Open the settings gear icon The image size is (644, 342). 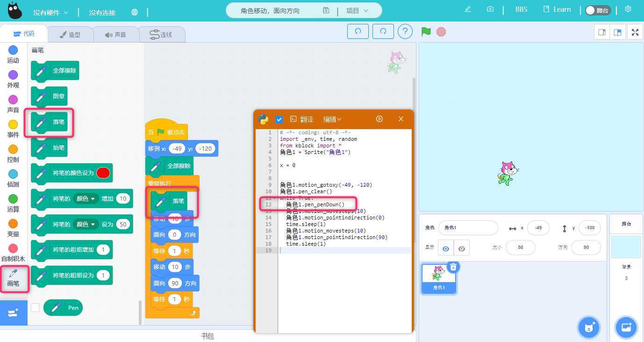(x=628, y=9)
